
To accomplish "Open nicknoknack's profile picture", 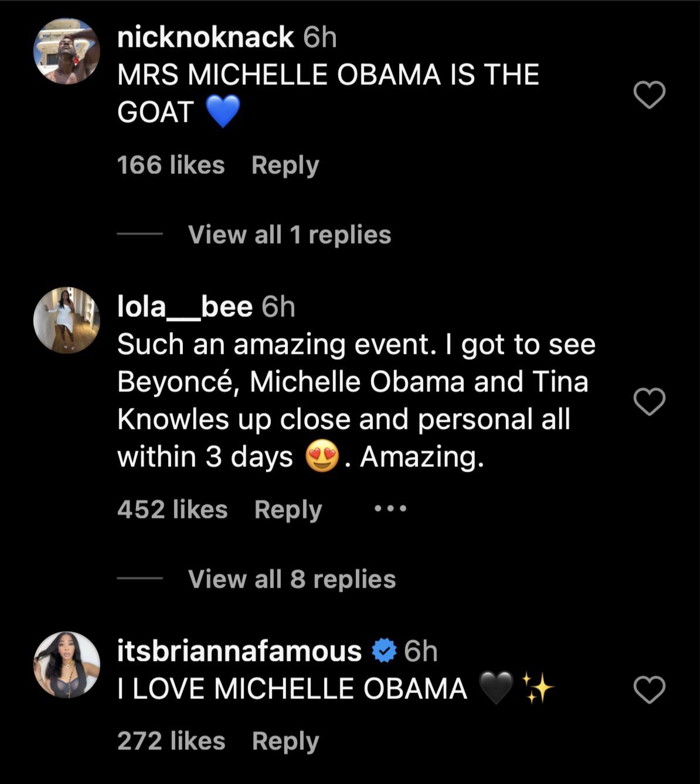I will pyautogui.click(x=67, y=52).
